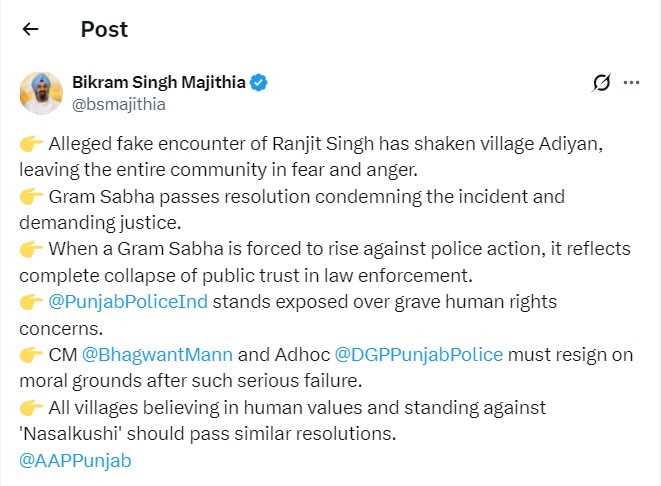This screenshot has height=486, width=661.
Task: Click the blue verified badge
Action: click(258, 82)
